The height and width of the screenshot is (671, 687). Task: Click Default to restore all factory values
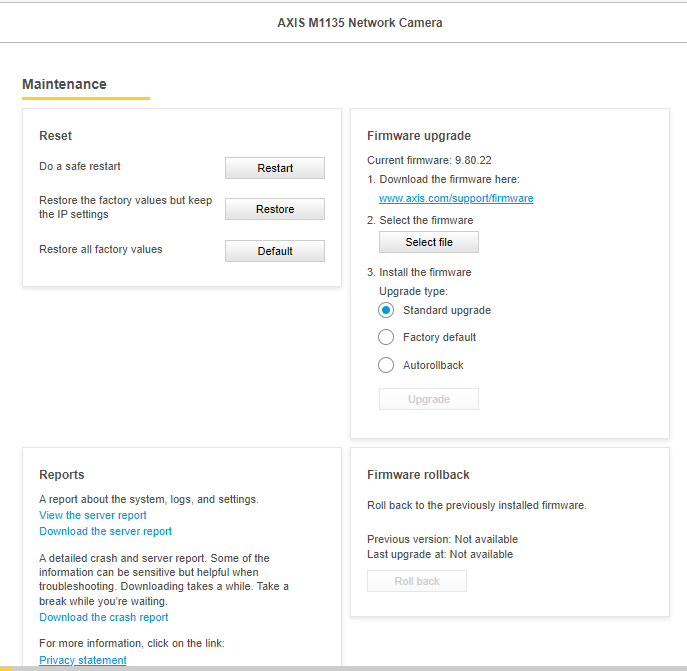click(x=274, y=251)
